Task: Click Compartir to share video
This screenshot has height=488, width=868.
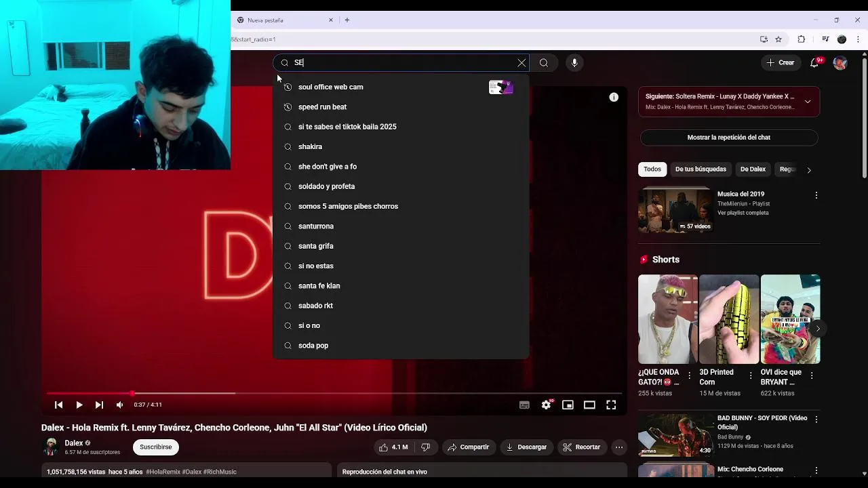Action: [468, 447]
